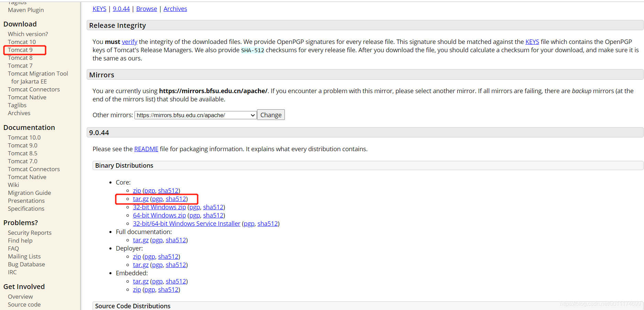Select Tomcat 8 in Download sidebar
Screen dimensions: 644x310
(20, 58)
